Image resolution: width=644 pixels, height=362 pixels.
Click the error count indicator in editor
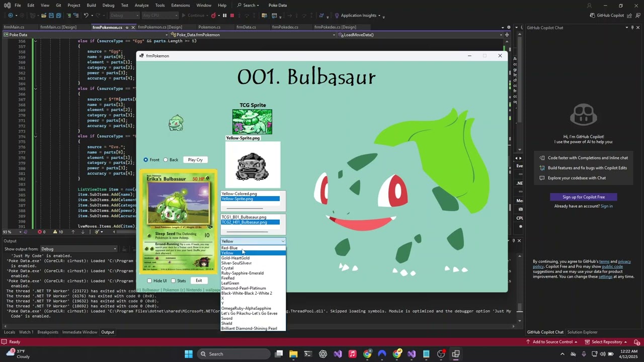tap(42, 232)
